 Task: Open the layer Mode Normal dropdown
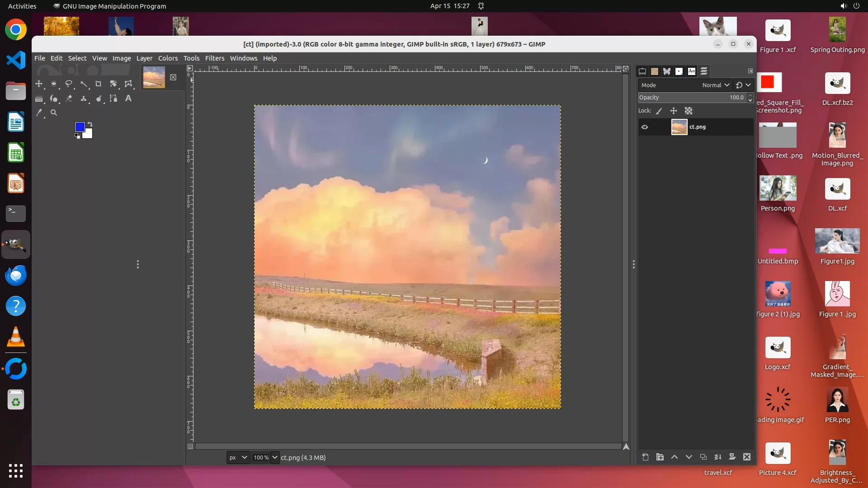715,85
